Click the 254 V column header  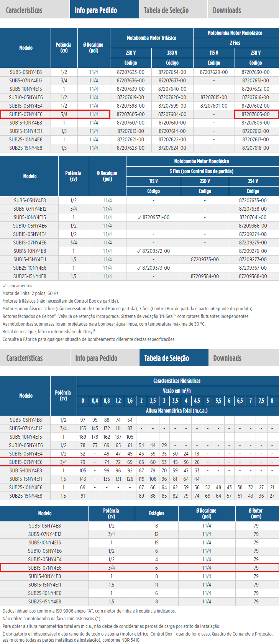coord(253,181)
